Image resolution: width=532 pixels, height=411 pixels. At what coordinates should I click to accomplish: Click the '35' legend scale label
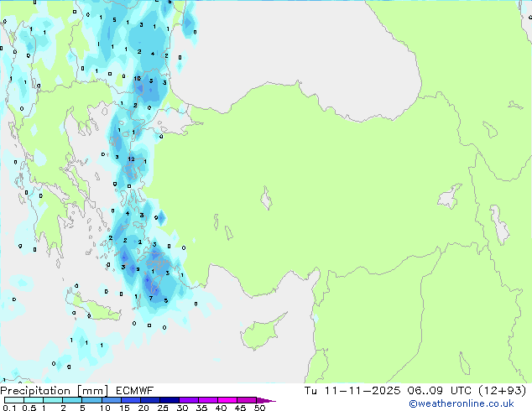[201, 408]
